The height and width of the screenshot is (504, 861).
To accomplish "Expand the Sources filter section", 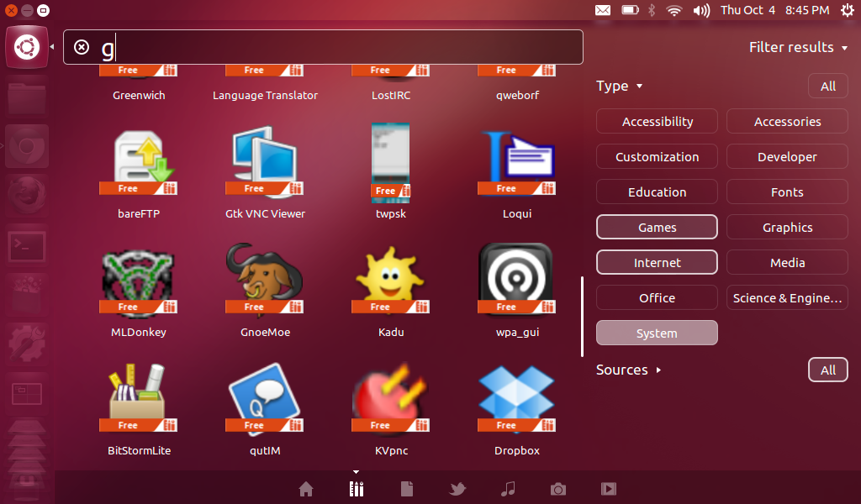I will [x=628, y=370].
